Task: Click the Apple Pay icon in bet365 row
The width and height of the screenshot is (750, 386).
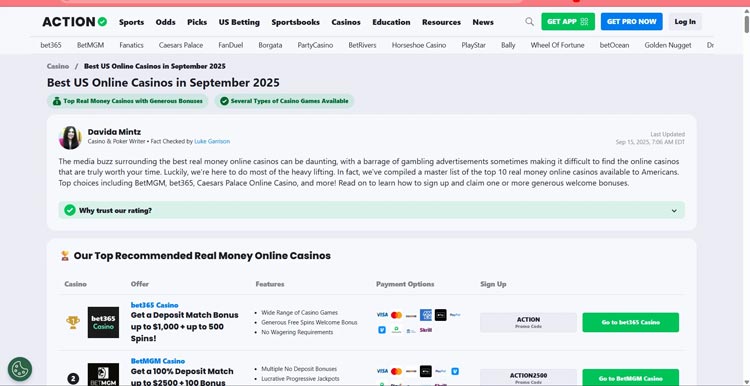Action: coord(441,315)
